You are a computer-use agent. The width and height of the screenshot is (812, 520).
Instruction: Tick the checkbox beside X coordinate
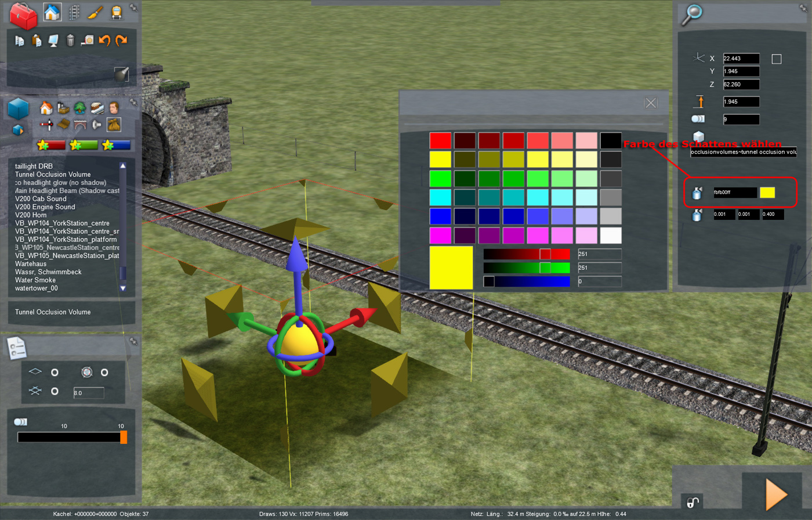click(777, 59)
